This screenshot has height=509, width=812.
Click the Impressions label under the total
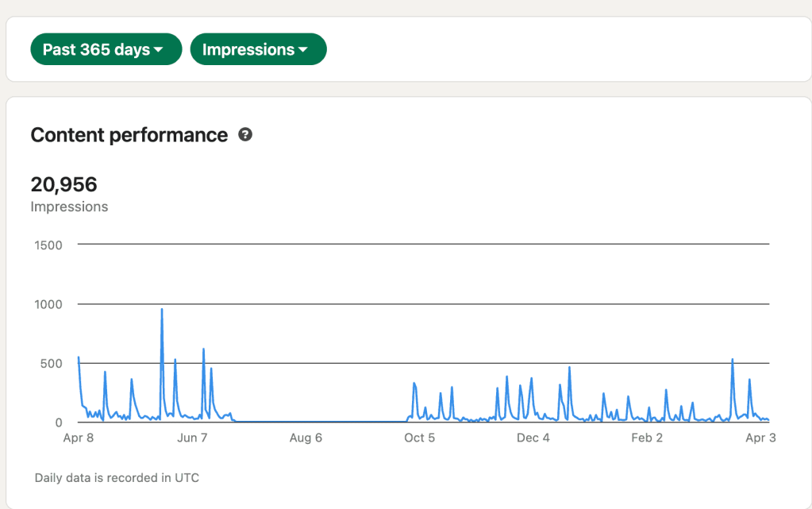[69, 206]
